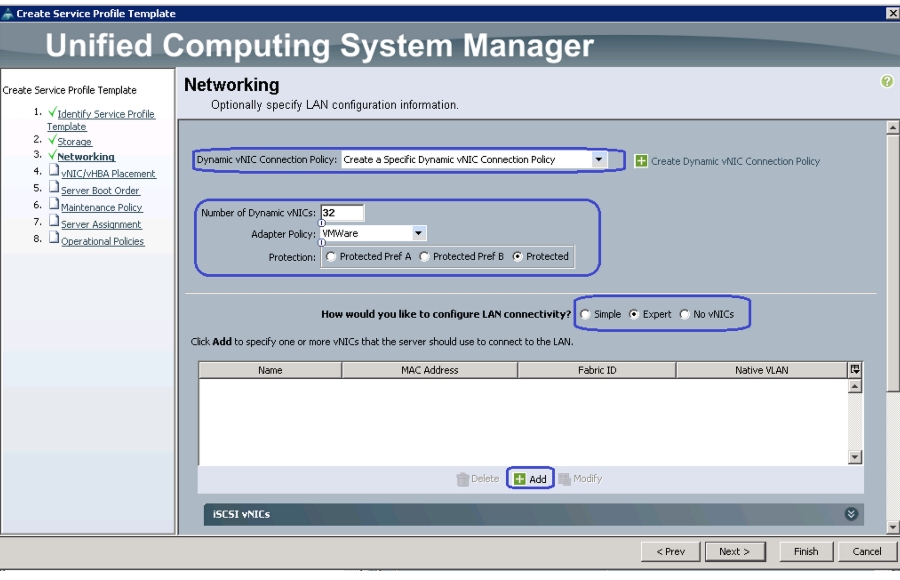Choose the Simple LAN connectivity option
The image size is (900, 580).
coord(585,314)
